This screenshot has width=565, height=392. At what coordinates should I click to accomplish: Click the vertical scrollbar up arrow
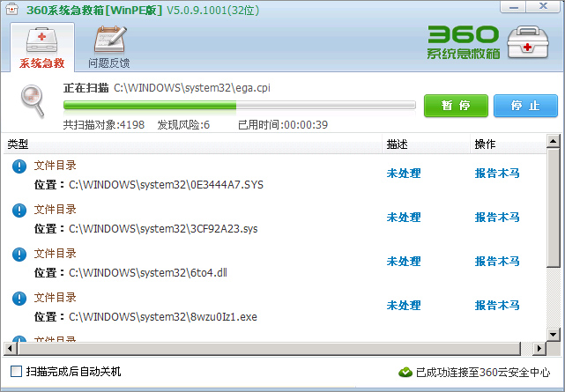tap(554, 141)
